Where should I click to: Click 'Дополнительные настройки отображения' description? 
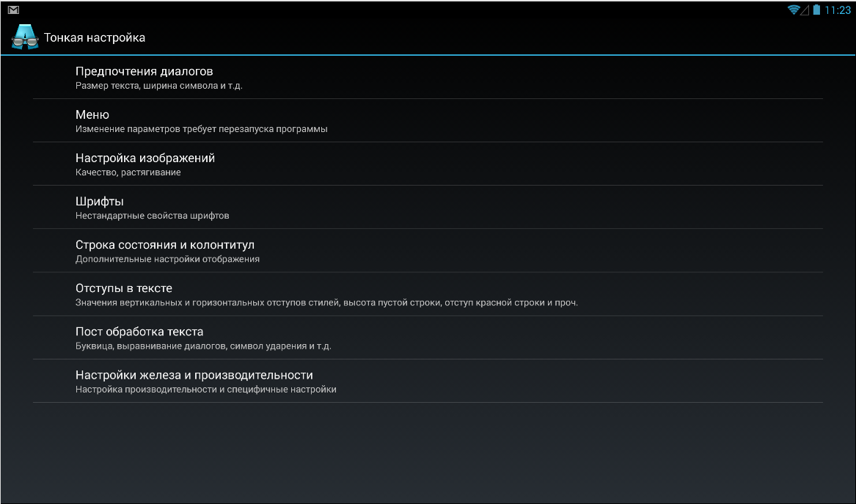[x=167, y=259]
